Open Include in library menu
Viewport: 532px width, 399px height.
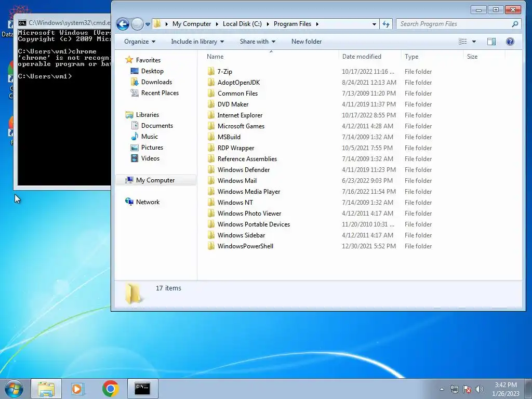tap(197, 42)
